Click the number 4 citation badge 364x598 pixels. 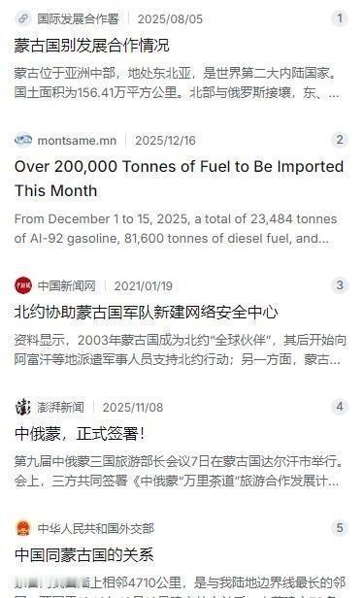[340, 407]
